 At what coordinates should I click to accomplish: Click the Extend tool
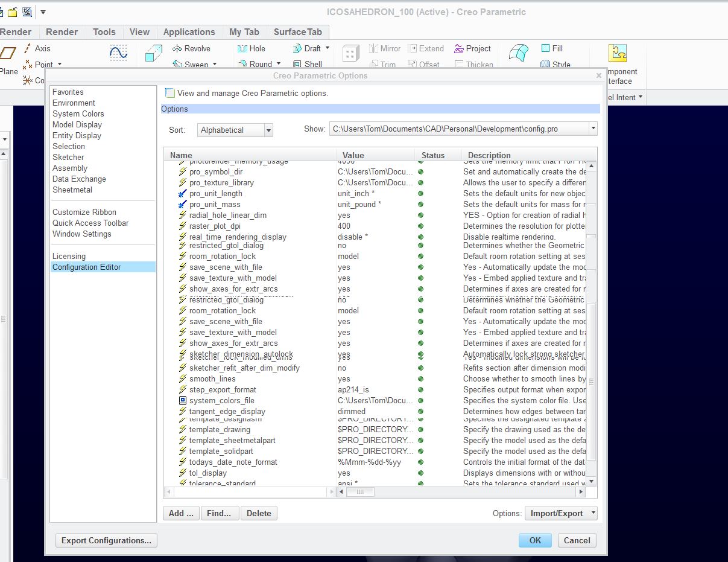(426, 48)
